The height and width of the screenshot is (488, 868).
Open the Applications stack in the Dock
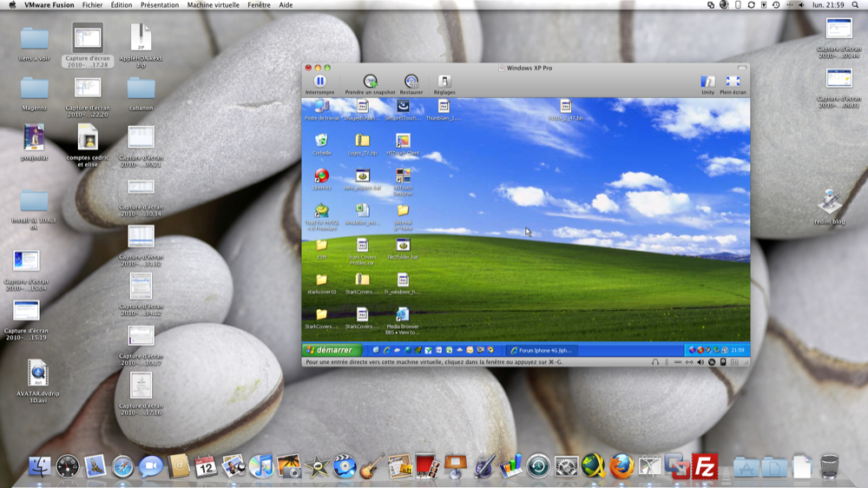tap(746, 467)
